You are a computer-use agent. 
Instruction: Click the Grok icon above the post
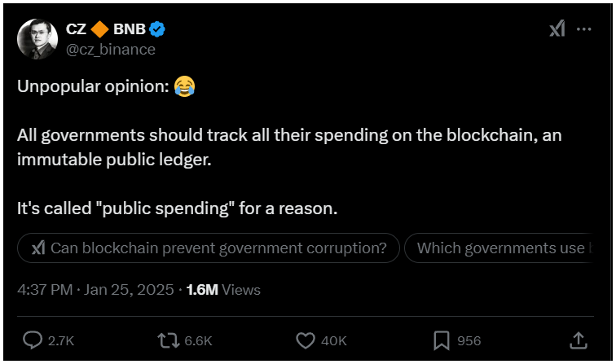coord(557,29)
